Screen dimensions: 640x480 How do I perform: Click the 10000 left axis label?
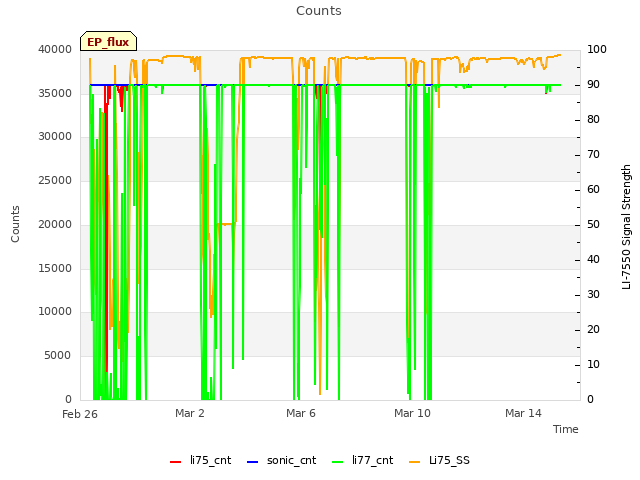point(55,311)
